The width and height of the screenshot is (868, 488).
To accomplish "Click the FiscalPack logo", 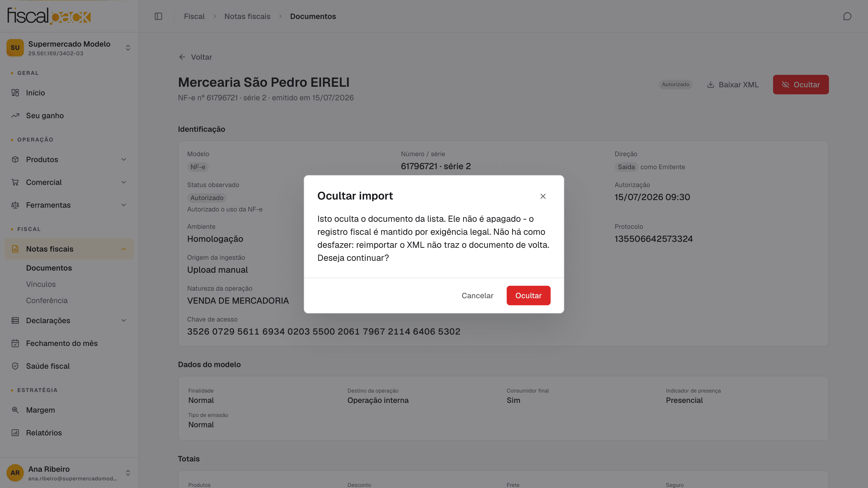I will click(x=49, y=16).
